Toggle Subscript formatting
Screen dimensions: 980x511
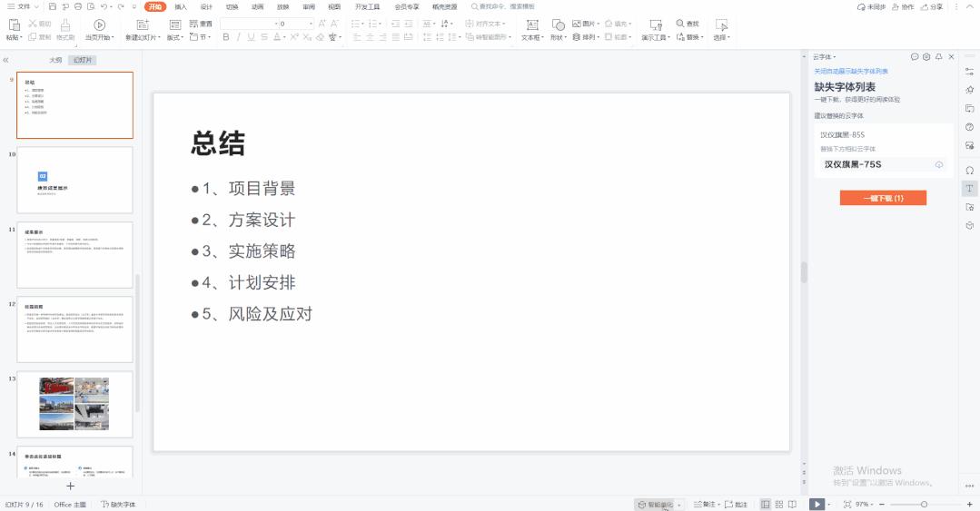pos(307,37)
